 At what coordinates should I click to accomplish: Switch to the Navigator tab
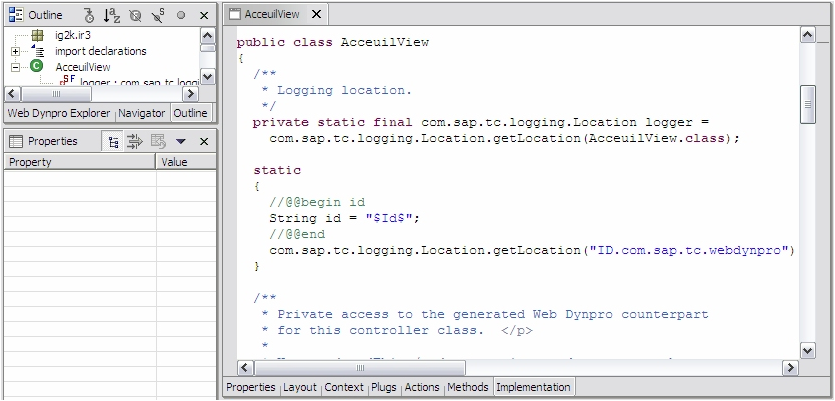pyautogui.click(x=142, y=113)
